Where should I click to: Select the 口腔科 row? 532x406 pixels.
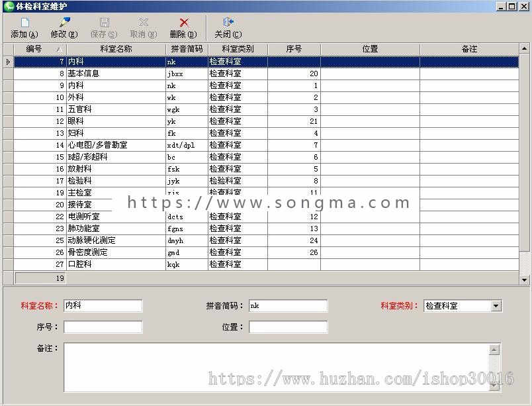click(x=266, y=264)
